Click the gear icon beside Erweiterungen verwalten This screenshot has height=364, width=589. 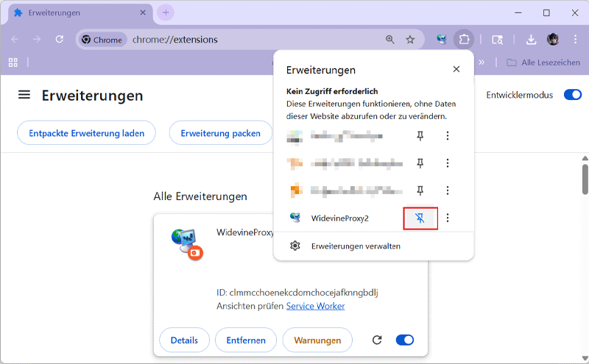pos(295,246)
